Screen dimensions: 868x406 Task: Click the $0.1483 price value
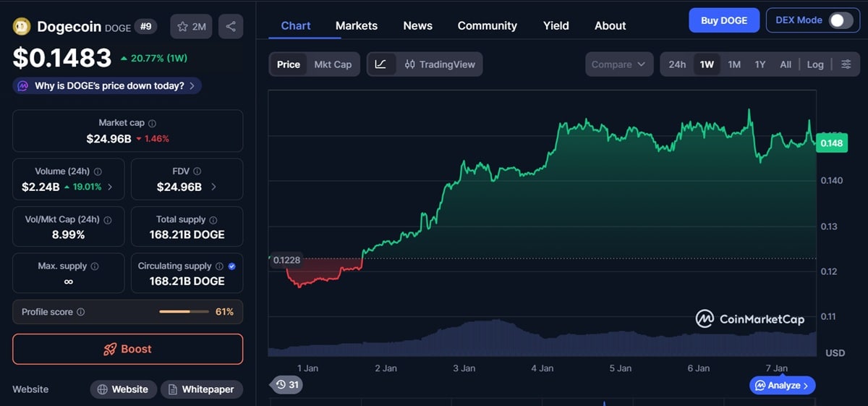[x=62, y=58]
